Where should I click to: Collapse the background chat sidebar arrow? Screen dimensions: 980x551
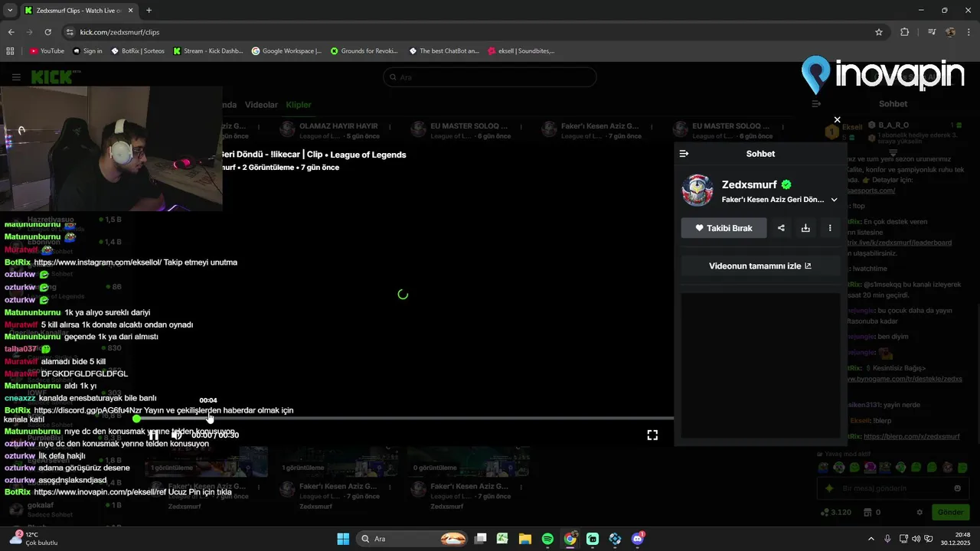(816, 103)
